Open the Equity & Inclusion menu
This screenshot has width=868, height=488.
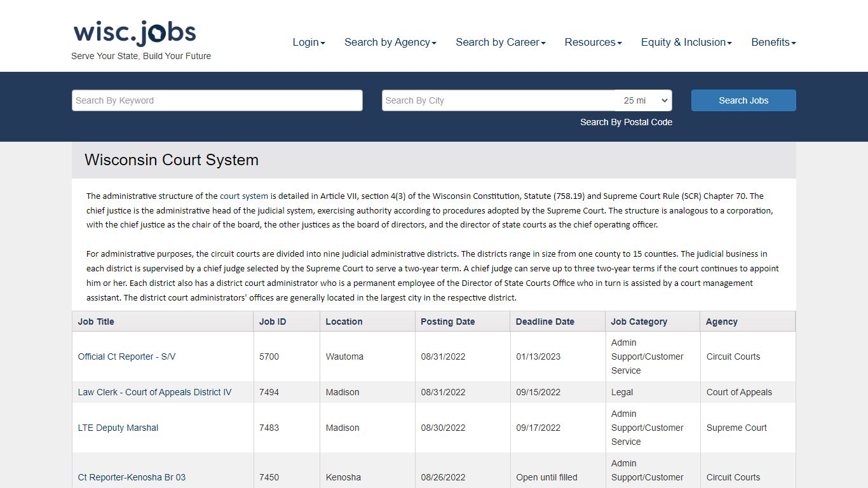click(x=686, y=42)
